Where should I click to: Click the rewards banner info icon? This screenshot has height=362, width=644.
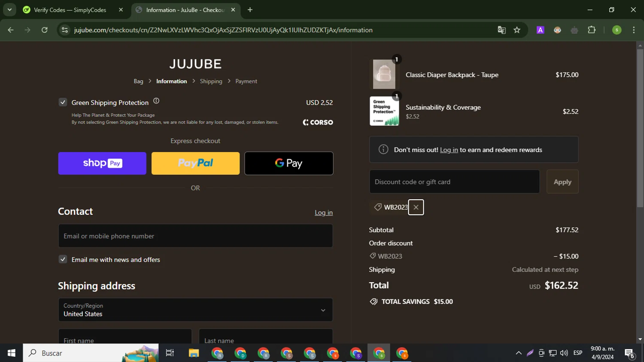(383, 149)
